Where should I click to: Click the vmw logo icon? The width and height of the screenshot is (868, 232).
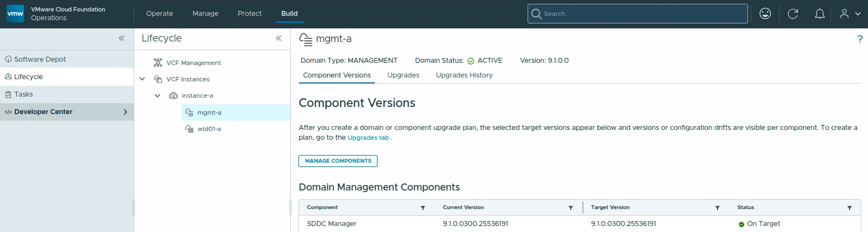click(15, 14)
